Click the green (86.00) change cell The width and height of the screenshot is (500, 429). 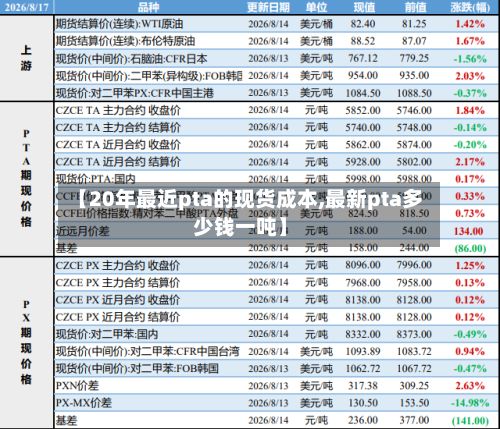pos(470,248)
